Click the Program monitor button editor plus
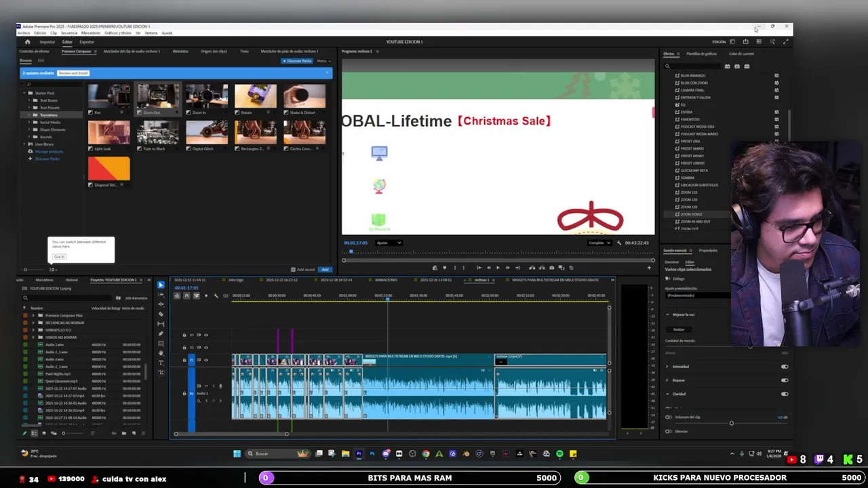Screen dimensions: 868x488 click(x=649, y=268)
